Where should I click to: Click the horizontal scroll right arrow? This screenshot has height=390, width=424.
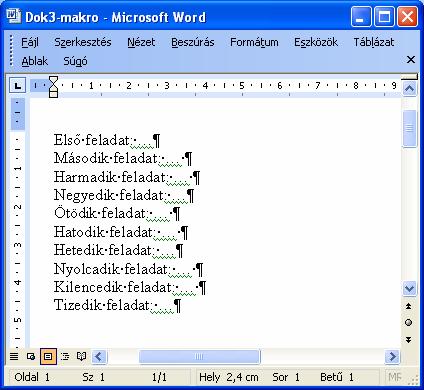[392, 357]
